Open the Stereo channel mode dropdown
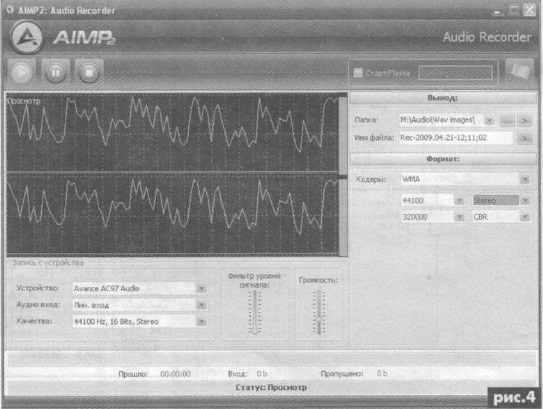543x409 pixels. (x=525, y=201)
